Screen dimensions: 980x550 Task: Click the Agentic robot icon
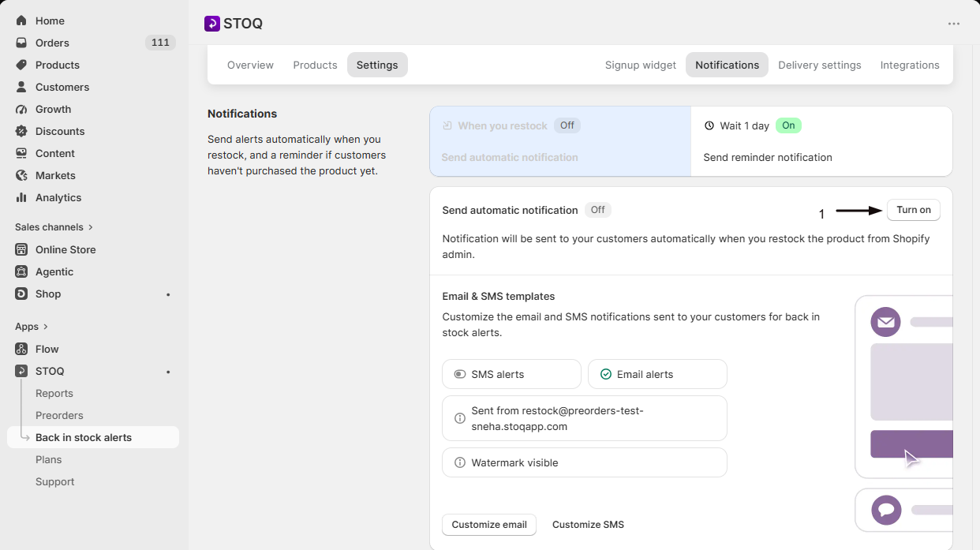(21, 271)
